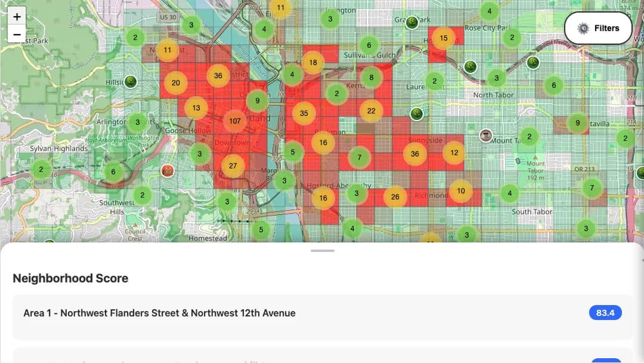Image resolution: width=644 pixels, height=363 pixels.
Task: Select the tree marker near OR 213
Action: click(x=640, y=173)
